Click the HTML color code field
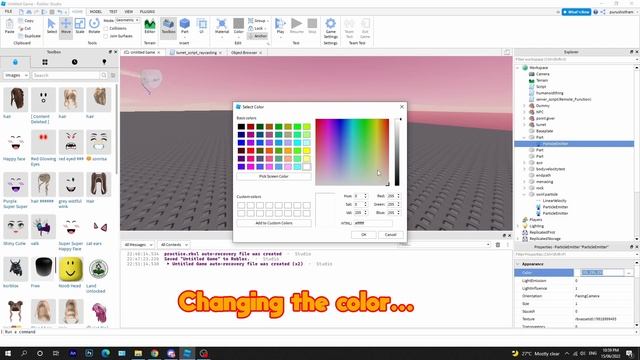This screenshot has width=640, height=360. click(373, 223)
